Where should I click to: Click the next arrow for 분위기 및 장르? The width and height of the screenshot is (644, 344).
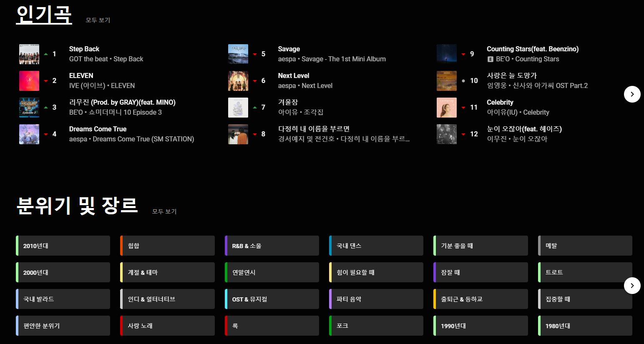coord(632,286)
